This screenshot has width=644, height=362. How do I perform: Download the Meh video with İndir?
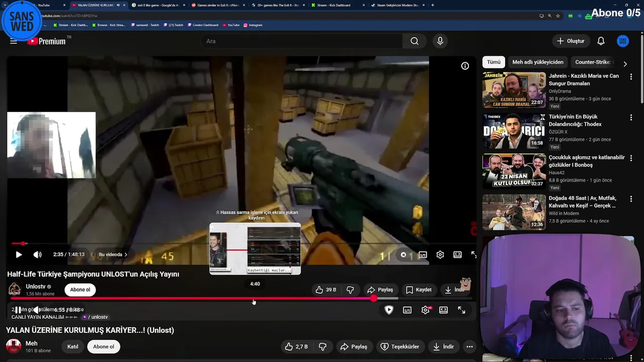coord(443,347)
